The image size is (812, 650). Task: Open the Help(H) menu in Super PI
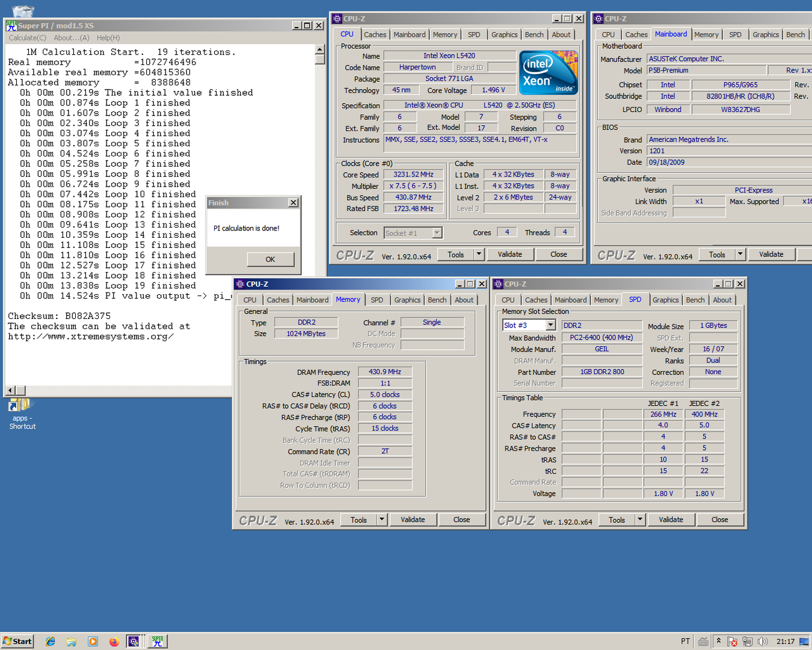coord(108,38)
